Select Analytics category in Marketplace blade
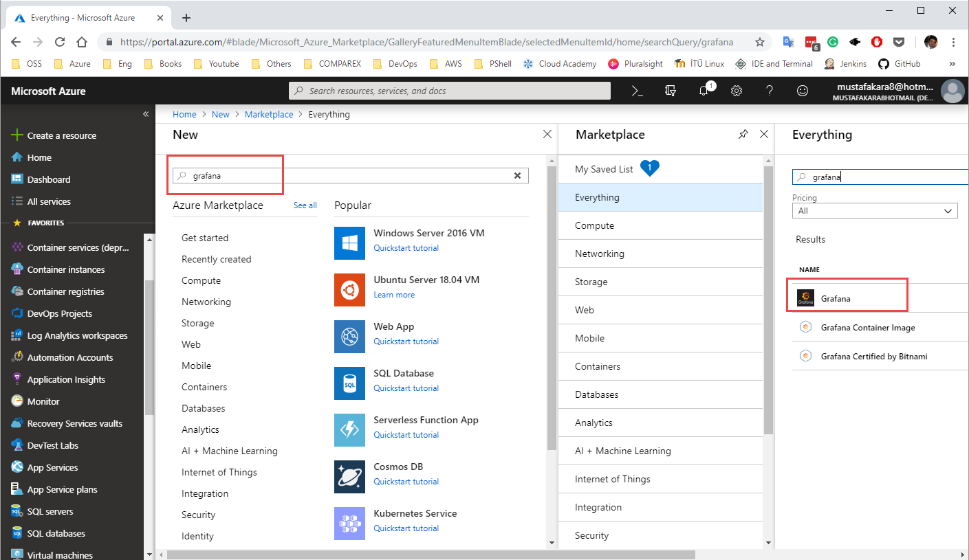The height and width of the screenshot is (560, 969). coord(660,423)
